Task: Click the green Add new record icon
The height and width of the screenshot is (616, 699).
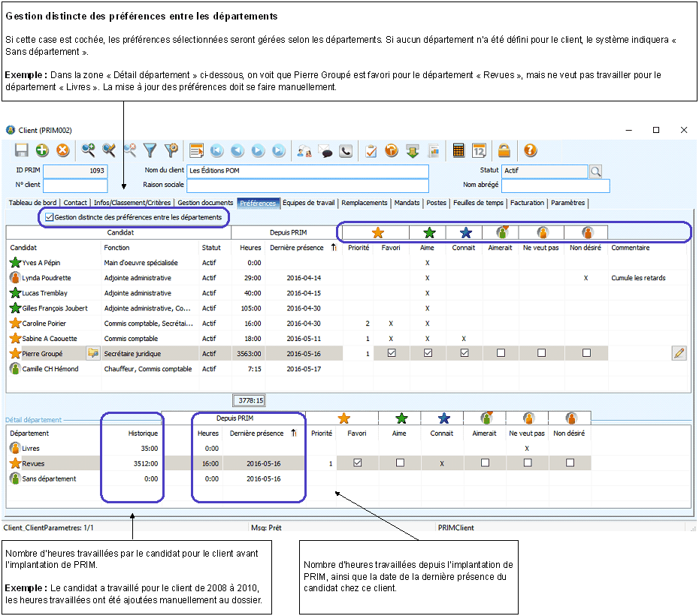Action: point(42,150)
